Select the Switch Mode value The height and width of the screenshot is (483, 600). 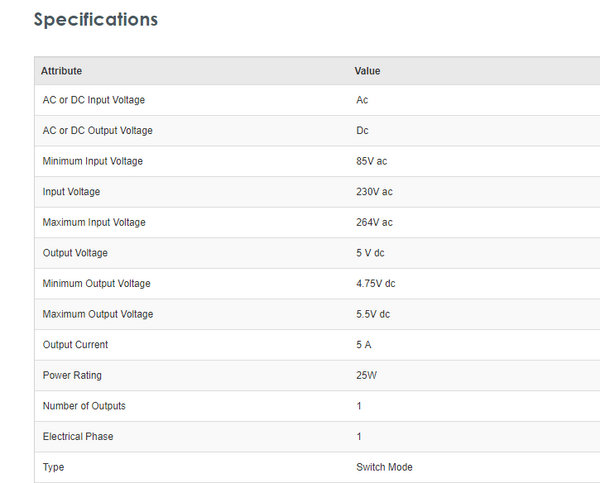384,467
